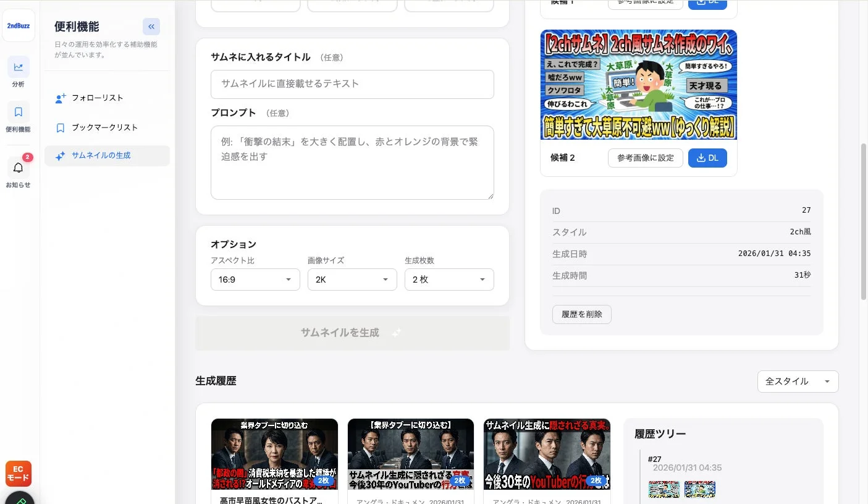
Task: Open the 分析 section in the left sidebar
Action: (x=18, y=72)
